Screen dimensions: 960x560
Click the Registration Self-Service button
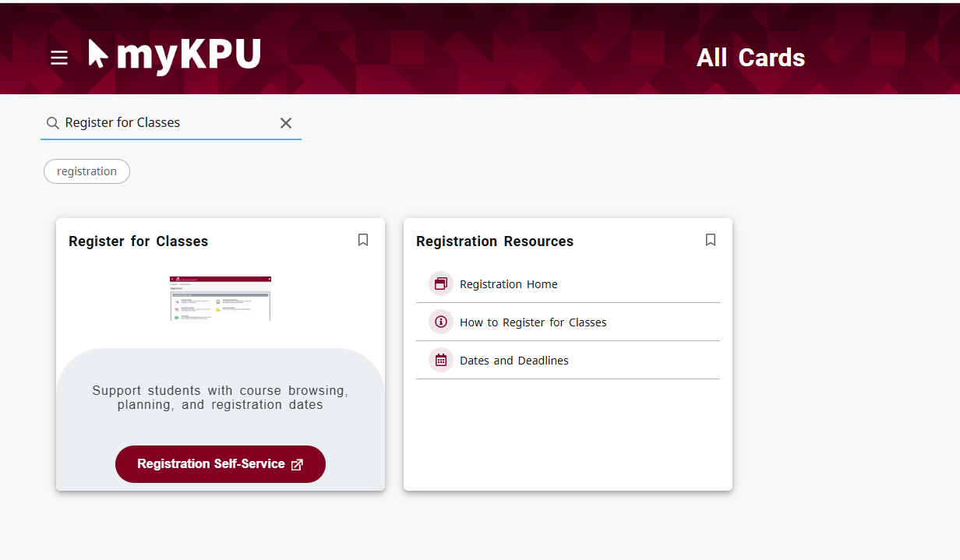210,464
